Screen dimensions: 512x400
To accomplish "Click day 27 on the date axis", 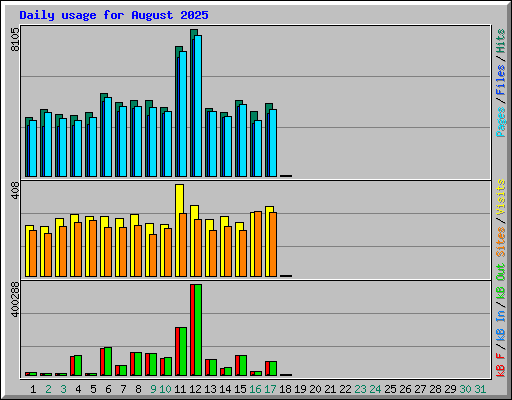I will click(x=420, y=389).
